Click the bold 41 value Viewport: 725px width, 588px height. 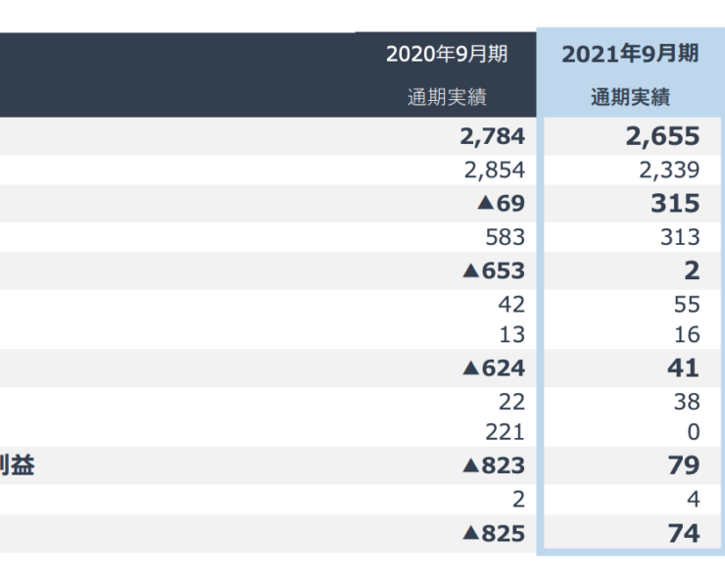pyautogui.click(x=683, y=368)
